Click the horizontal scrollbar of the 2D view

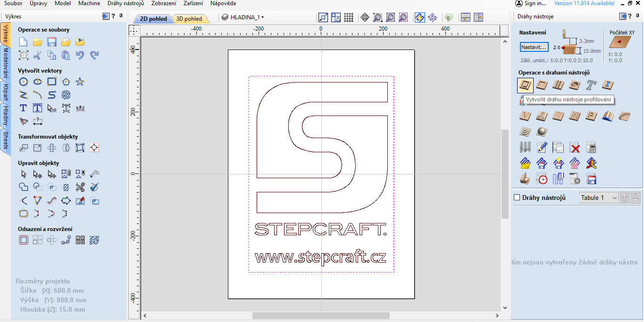(x=321, y=315)
